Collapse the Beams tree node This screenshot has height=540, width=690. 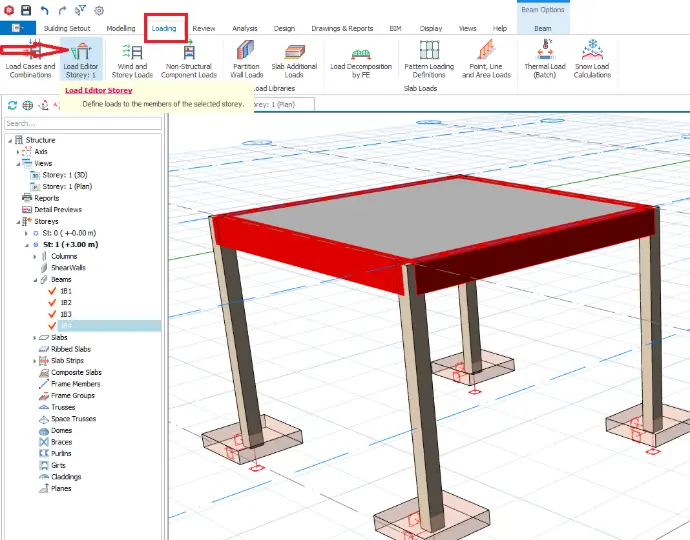35,280
